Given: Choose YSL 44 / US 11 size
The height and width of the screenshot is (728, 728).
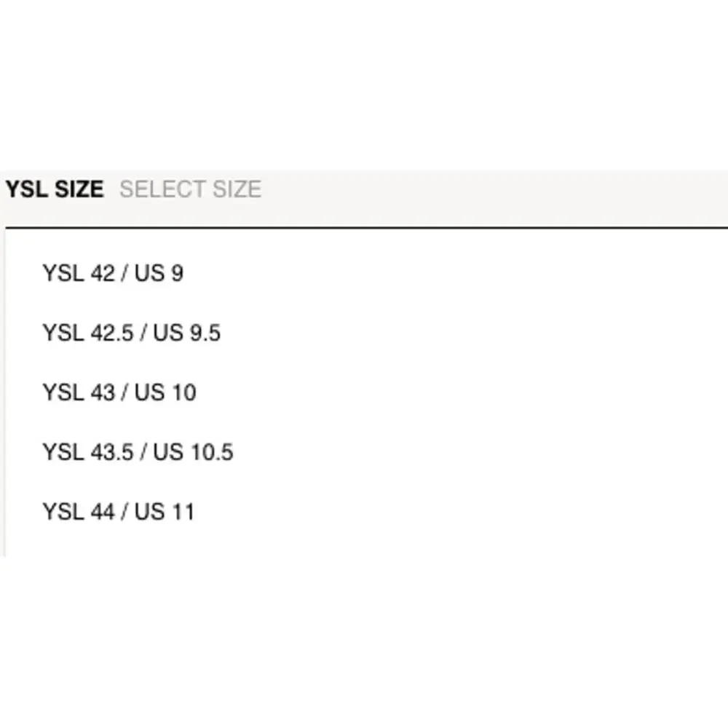Looking at the screenshot, I should tap(119, 513).
